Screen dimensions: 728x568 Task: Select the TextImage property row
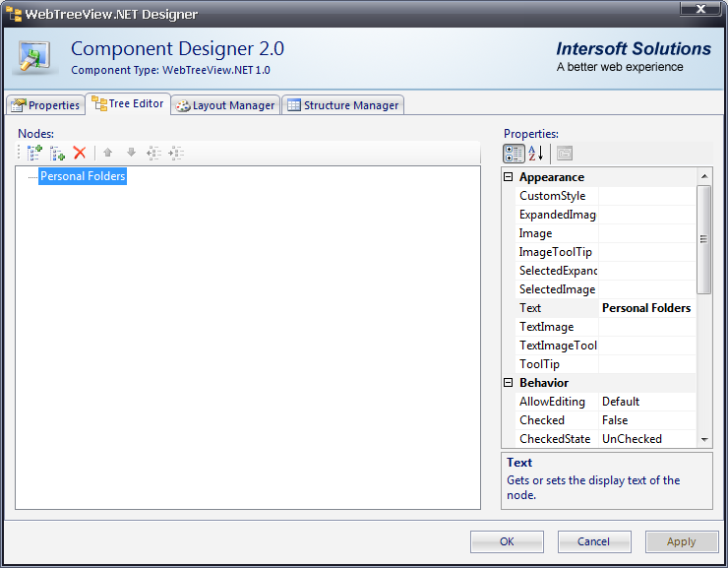[x=605, y=327]
